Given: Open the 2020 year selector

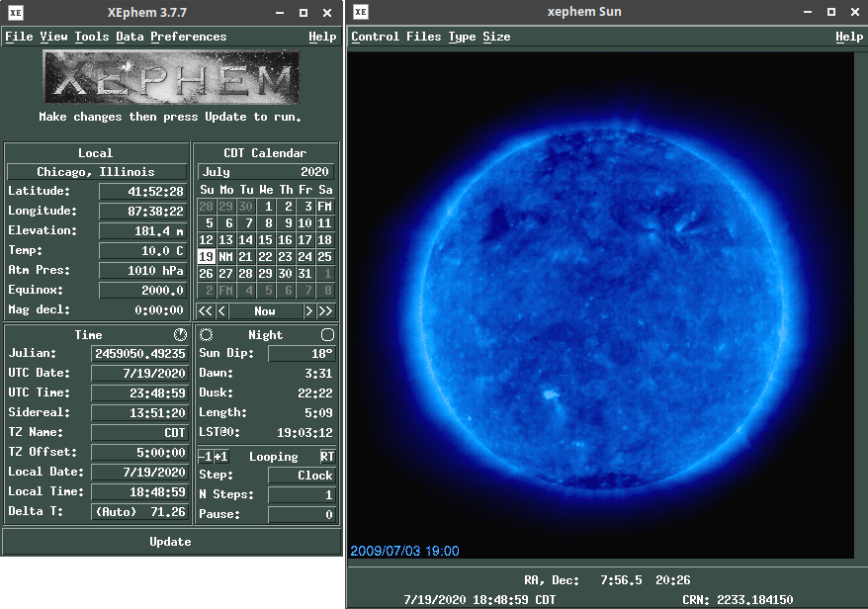Looking at the screenshot, I should (x=314, y=172).
